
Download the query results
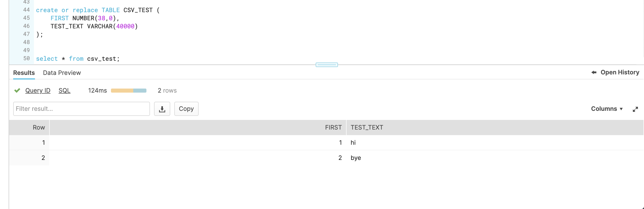tap(162, 109)
